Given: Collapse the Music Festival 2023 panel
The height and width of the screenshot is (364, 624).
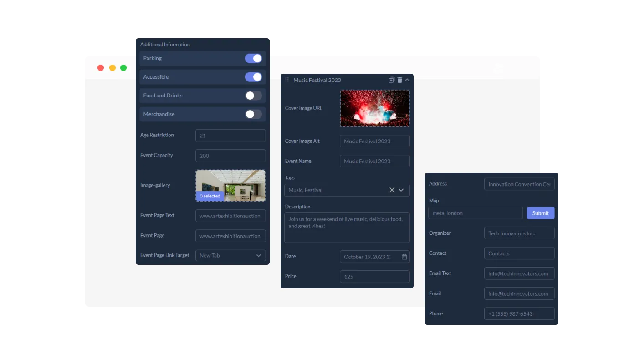Looking at the screenshot, I should pos(407,80).
